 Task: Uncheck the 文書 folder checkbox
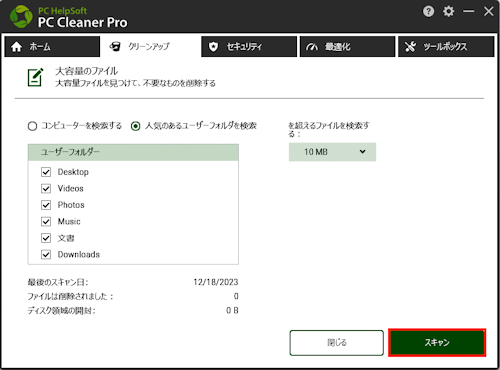[x=46, y=238]
